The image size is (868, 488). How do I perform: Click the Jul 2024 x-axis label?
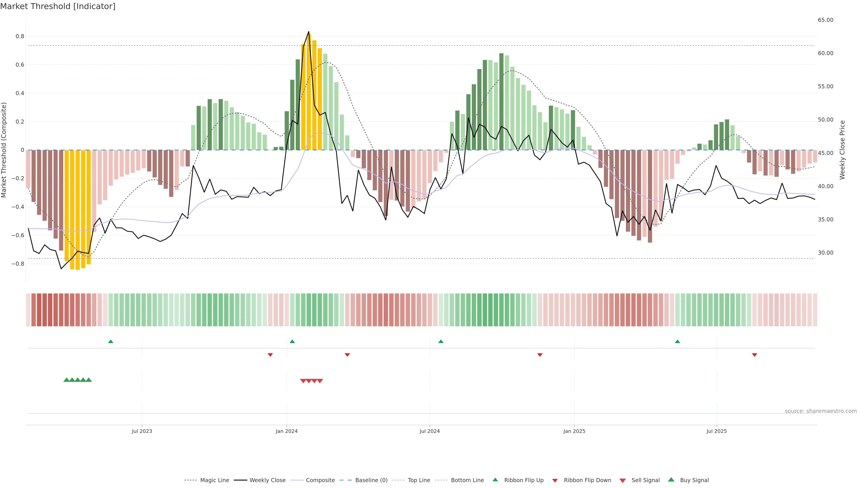click(x=430, y=431)
